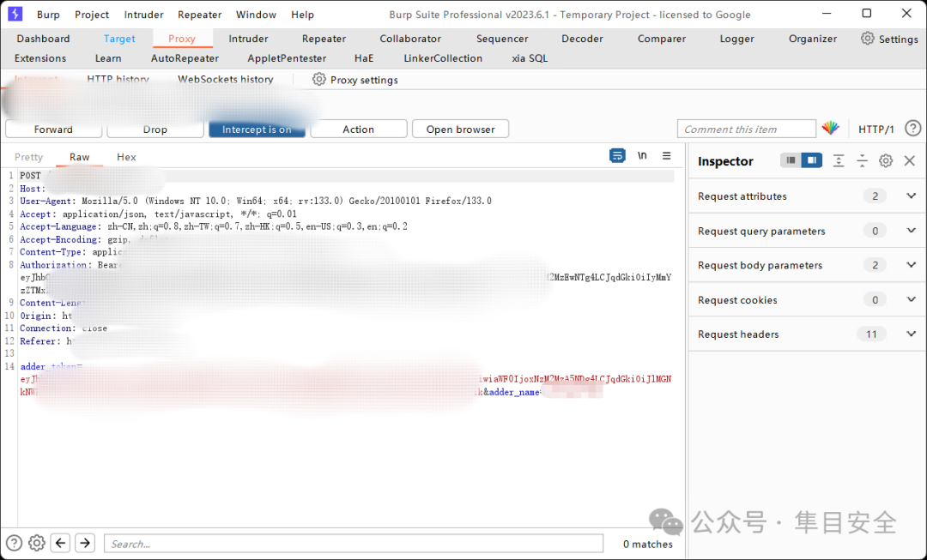Switch Inspector to the stacked layout icon
The height and width of the screenshot is (560, 927).
point(791,160)
